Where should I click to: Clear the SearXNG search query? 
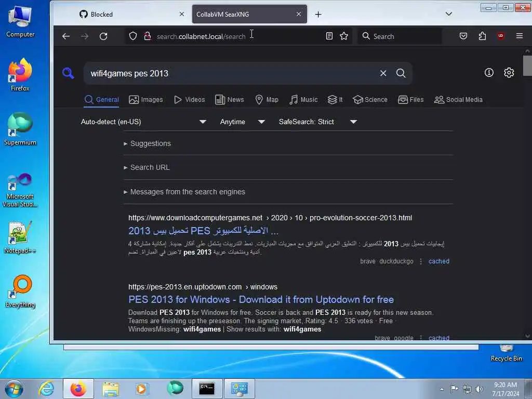coord(383,73)
